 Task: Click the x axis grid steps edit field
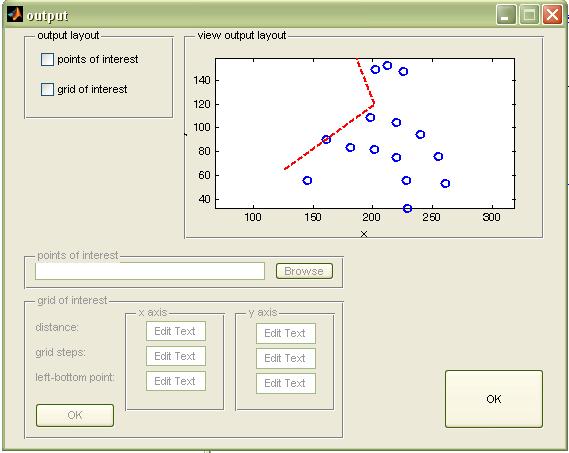pos(176,356)
